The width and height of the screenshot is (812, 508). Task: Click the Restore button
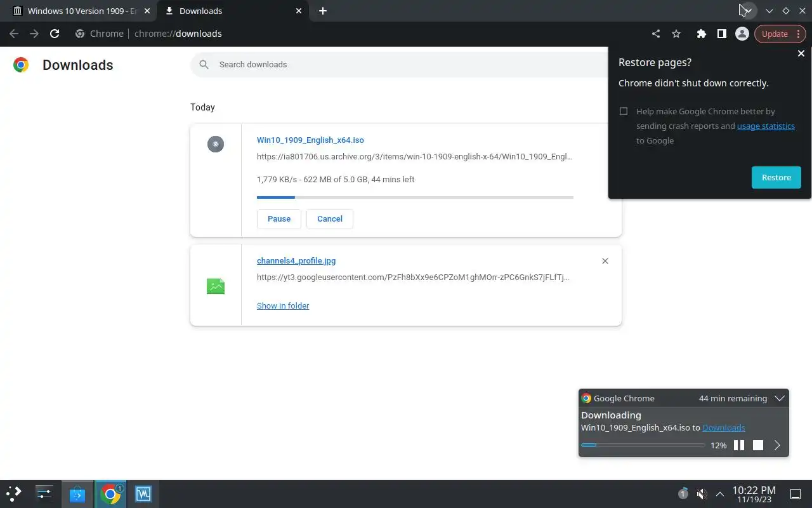pos(776,177)
